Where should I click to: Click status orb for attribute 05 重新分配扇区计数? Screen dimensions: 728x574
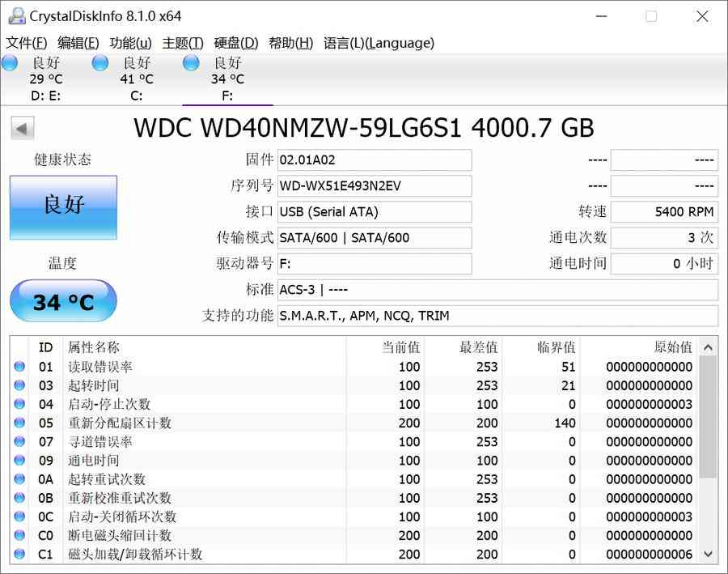[x=19, y=423]
